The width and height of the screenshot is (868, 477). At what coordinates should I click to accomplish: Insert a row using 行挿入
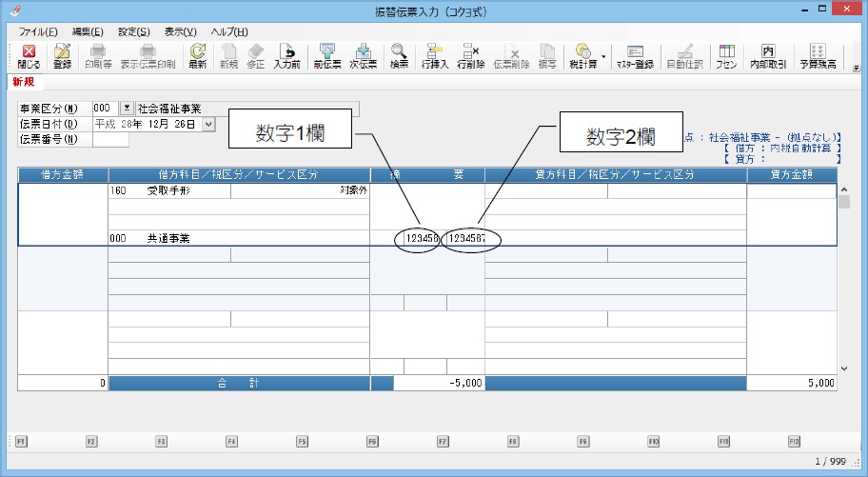435,56
